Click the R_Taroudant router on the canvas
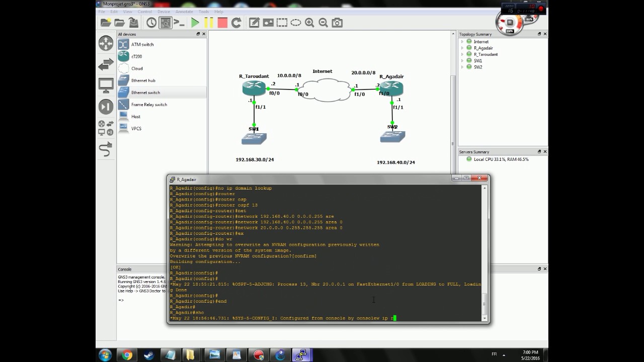The image size is (644, 362). 254,88
